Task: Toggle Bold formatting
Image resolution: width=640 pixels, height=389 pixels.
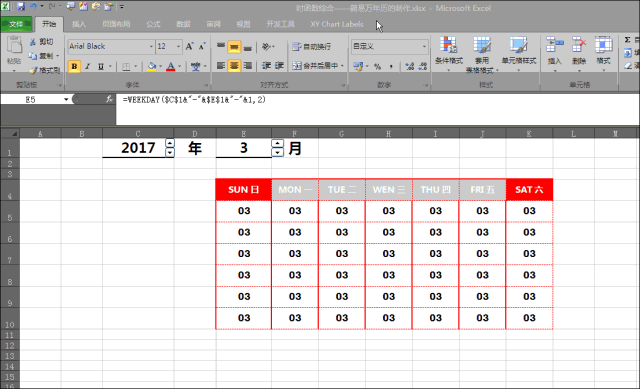Action: pos(74,66)
